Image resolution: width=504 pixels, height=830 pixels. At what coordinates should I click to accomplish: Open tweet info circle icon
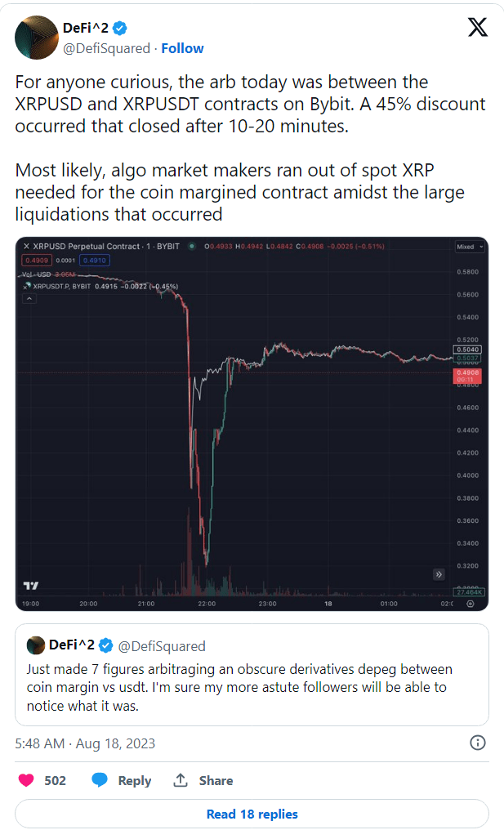click(x=478, y=743)
